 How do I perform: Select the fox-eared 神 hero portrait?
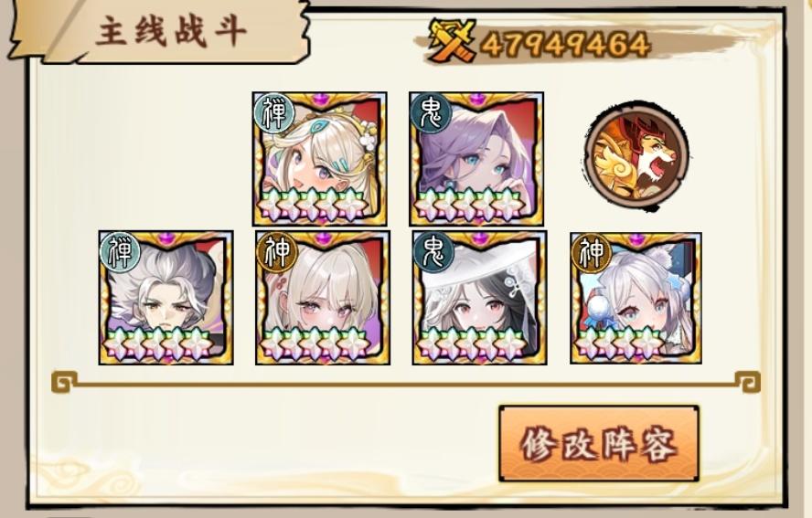click(x=636, y=298)
